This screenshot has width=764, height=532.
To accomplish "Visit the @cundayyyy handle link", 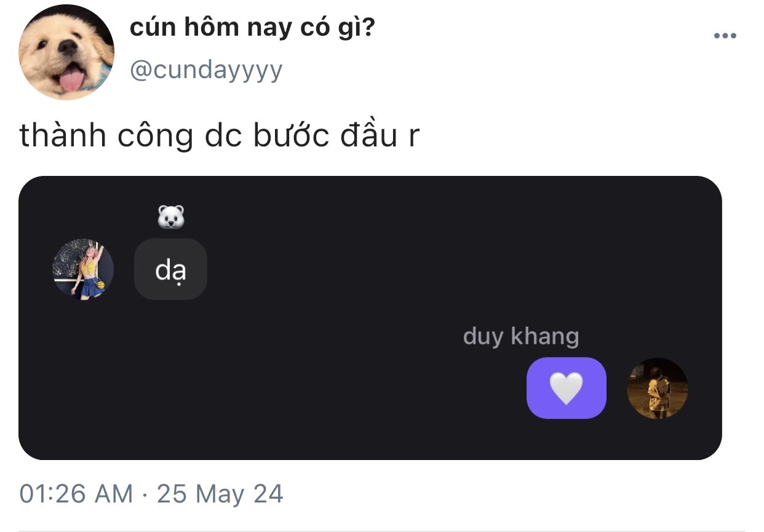I will (205, 70).
